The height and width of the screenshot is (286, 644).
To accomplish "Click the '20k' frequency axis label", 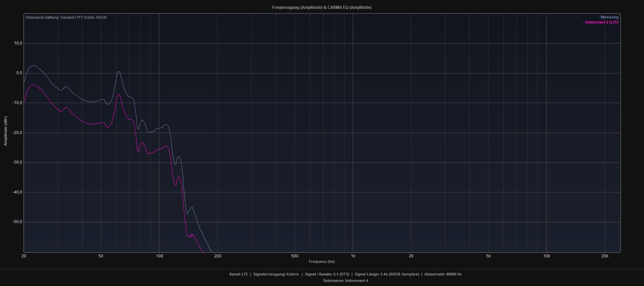I will [605, 256].
